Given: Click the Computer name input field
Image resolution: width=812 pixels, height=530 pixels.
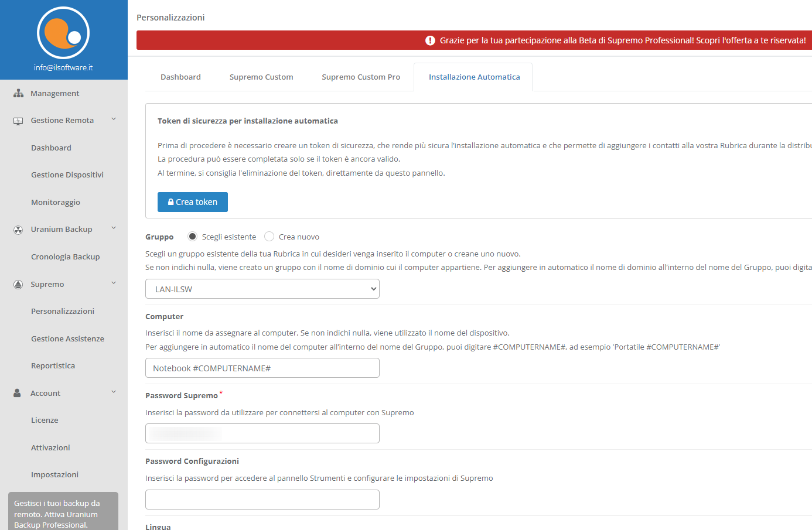Looking at the screenshot, I should pos(262,368).
